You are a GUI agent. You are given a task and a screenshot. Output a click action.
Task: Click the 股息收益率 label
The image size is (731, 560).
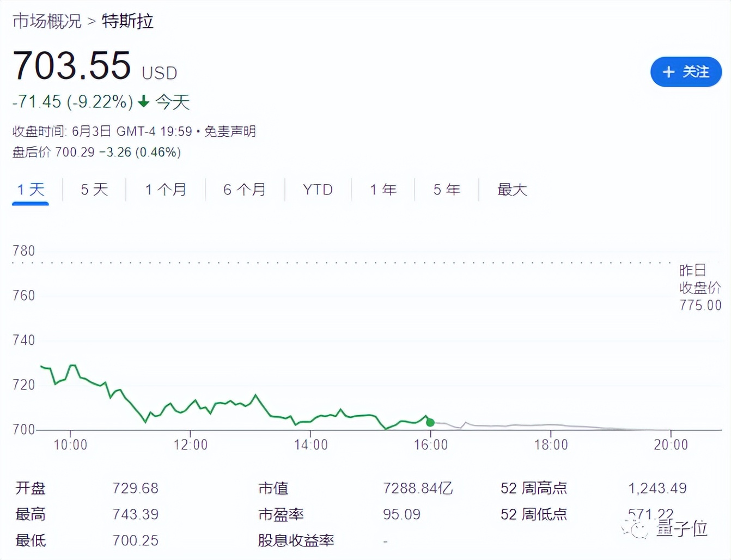point(296,540)
